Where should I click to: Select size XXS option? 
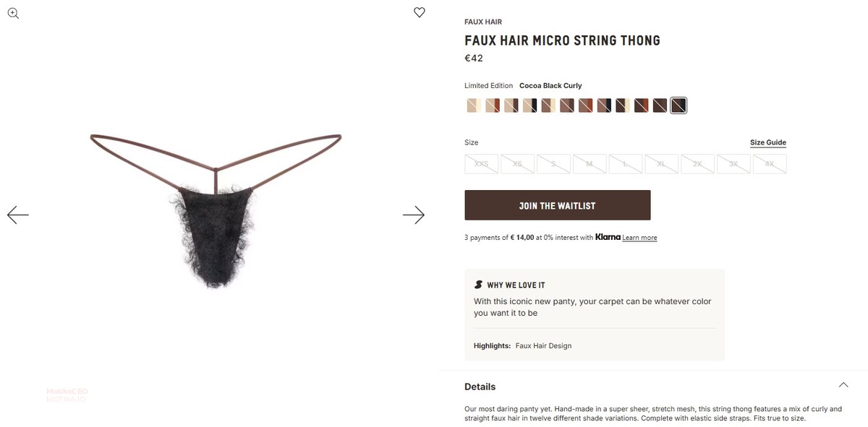(x=481, y=164)
